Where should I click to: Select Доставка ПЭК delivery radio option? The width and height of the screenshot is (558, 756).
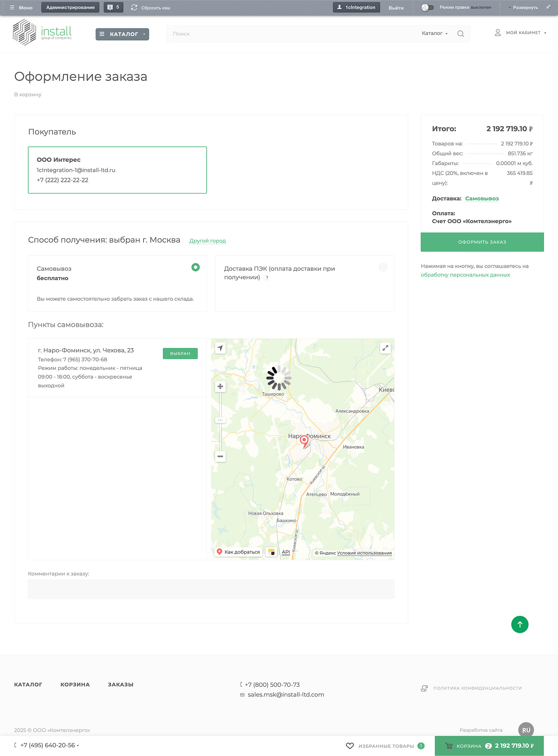(x=383, y=267)
